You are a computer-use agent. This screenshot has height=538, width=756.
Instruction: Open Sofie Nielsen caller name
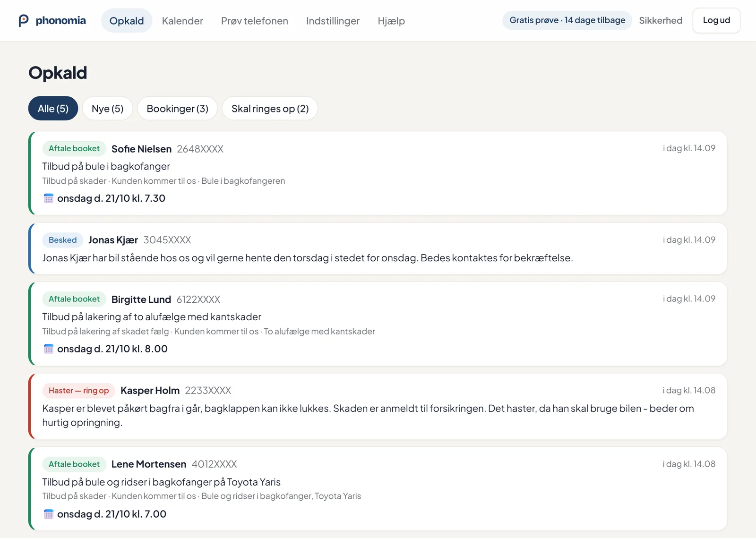(141, 149)
